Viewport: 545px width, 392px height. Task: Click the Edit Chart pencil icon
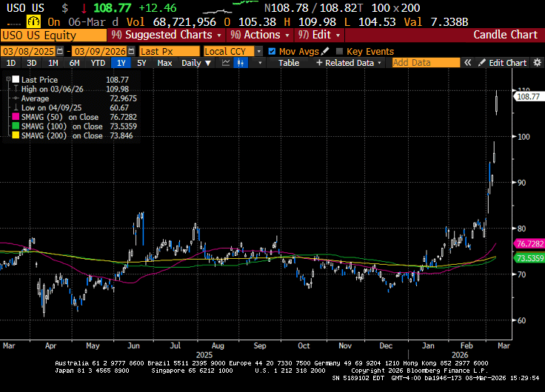coord(483,63)
